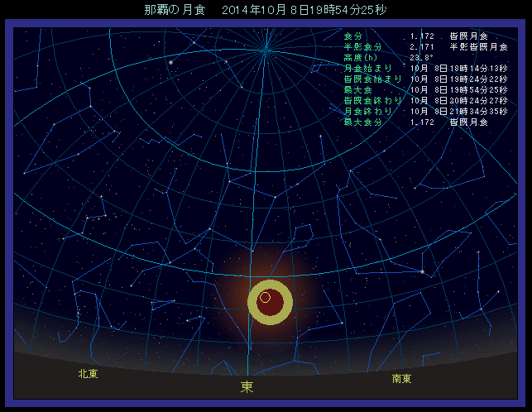
Task: Click the 高度(h) altitude label
Action: pyautogui.click(x=360, y=58)
